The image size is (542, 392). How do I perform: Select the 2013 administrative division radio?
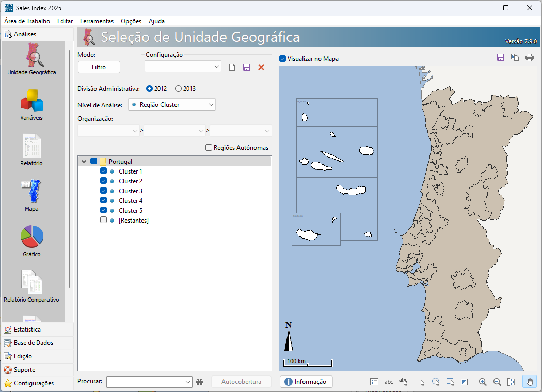[179, 89]
